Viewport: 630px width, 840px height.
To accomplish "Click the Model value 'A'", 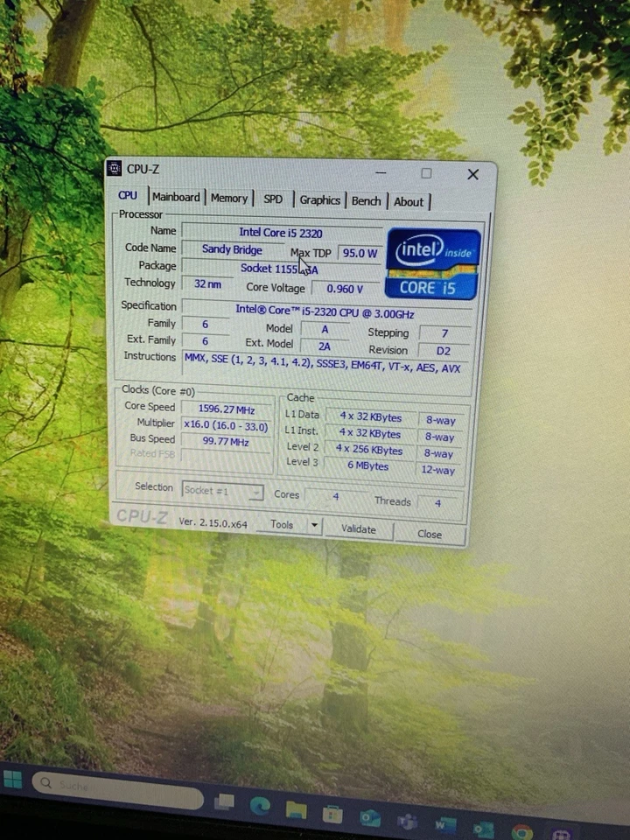I will click(325, 330).
